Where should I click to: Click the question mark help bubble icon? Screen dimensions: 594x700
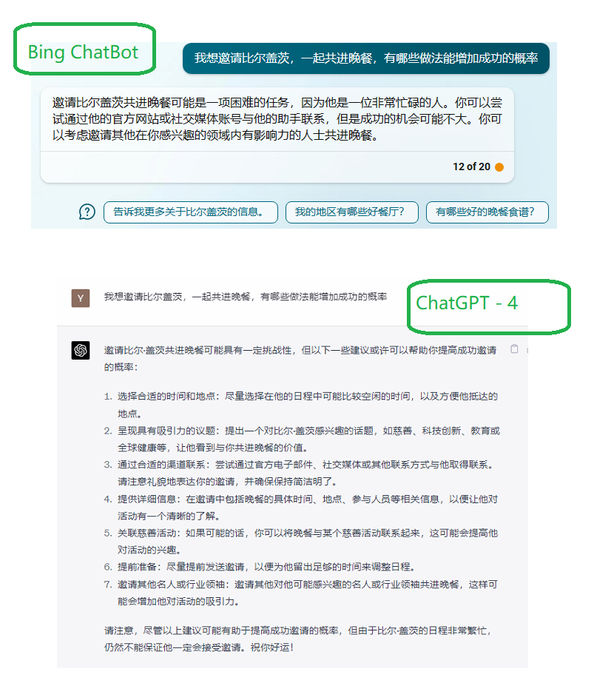pyautogui.click(x=87, y=212)
